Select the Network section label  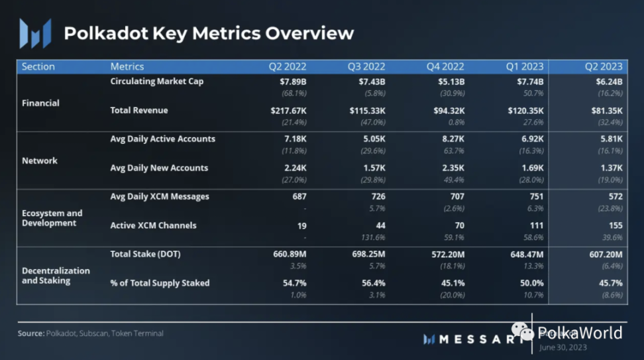tap(40, 160)
